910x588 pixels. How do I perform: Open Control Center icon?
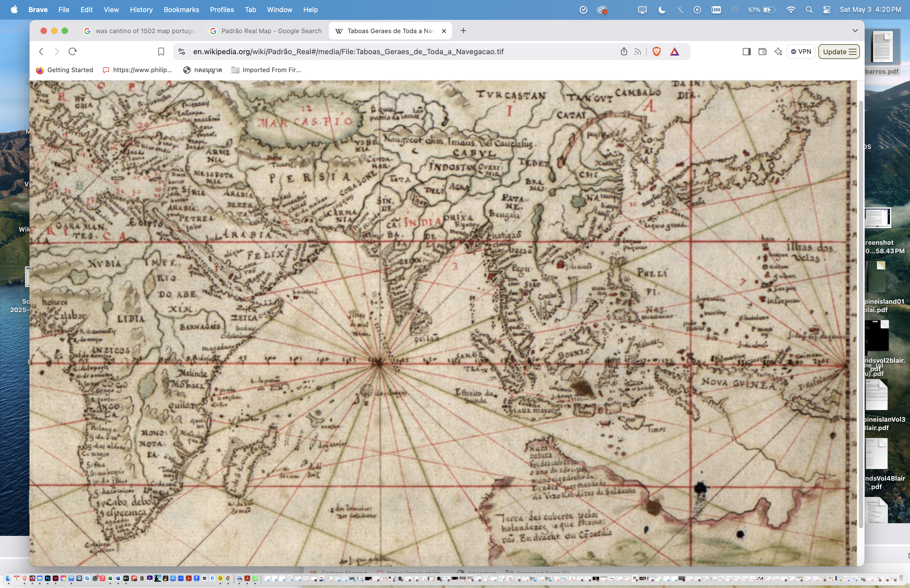pyautogui.click(x=826, y=9)
